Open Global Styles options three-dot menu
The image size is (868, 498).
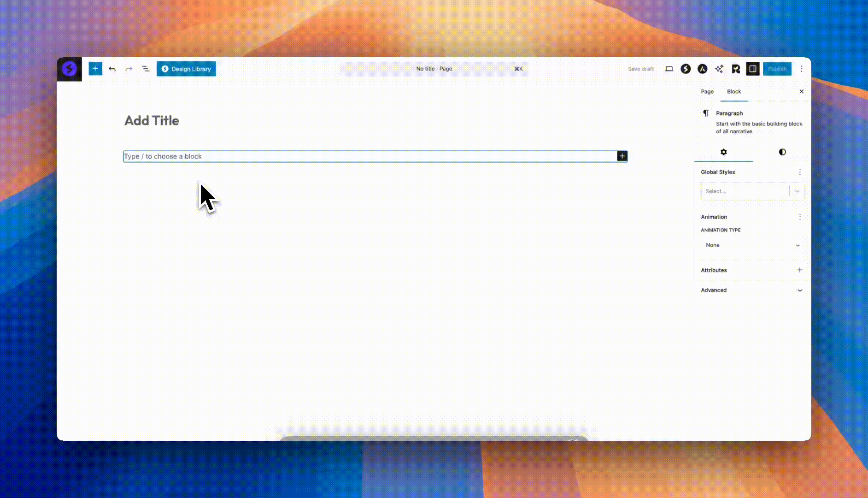coord(799,172)
